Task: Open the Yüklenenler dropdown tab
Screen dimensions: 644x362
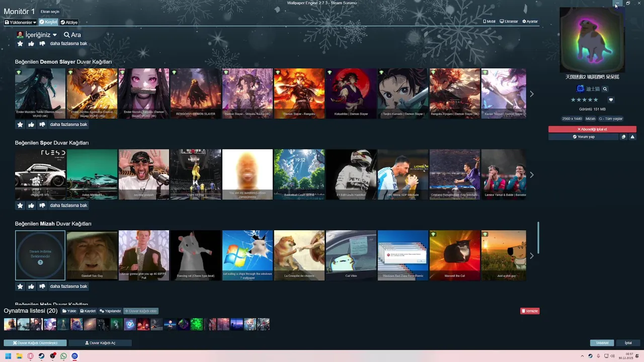Action: [21, 22]
